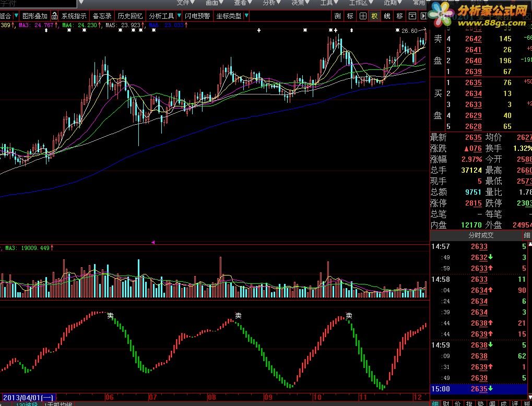This screenshot has width=532, height=406.
Task: Click the 涨停 limit-up price 2815
Action: [474, 203]
